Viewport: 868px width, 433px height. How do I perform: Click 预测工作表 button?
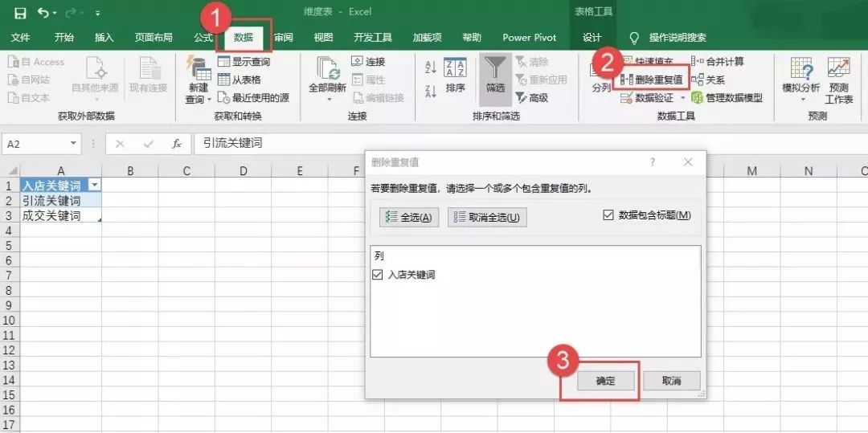pyautogui.click(x=838, y=80)
